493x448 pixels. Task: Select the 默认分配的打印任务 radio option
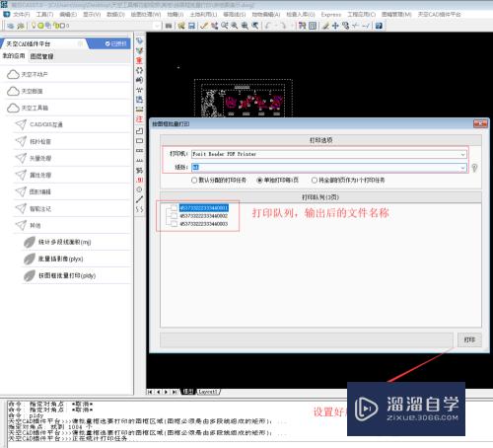(x=194, y=181)
